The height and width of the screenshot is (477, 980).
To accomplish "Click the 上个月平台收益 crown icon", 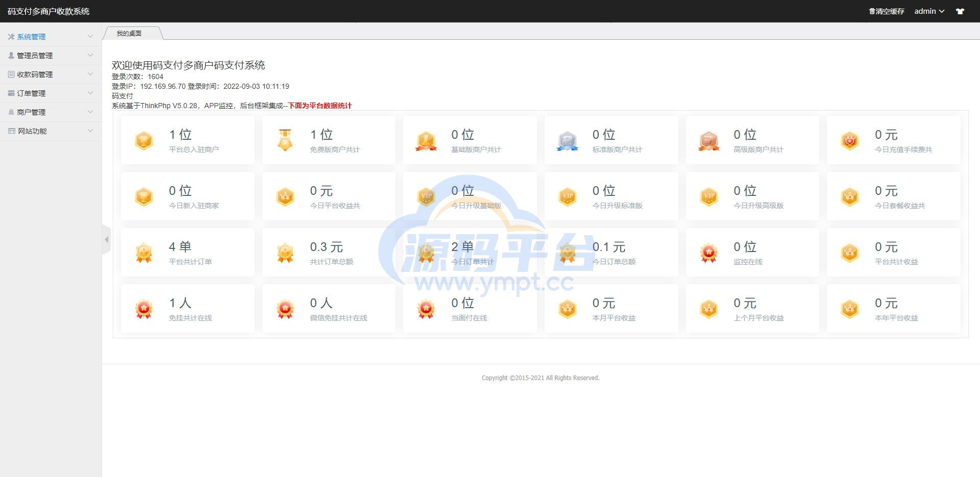I will tap(709, 309).
